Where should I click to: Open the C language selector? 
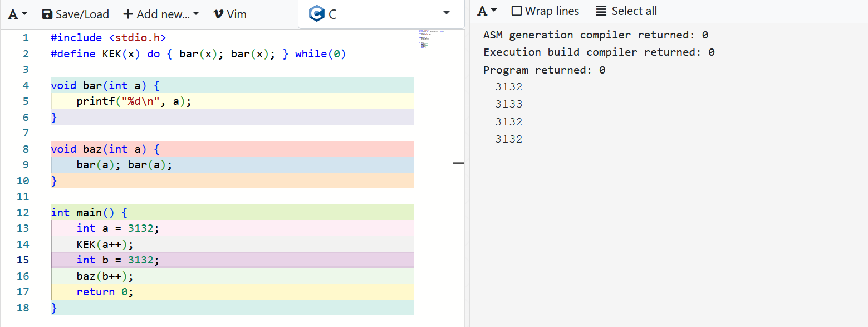(381, 14)
